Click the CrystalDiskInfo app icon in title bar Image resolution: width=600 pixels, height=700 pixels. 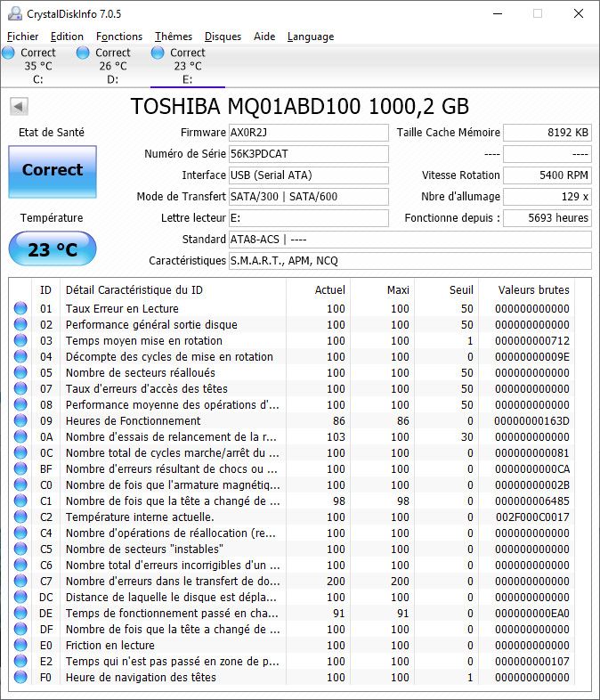(15, 14)
